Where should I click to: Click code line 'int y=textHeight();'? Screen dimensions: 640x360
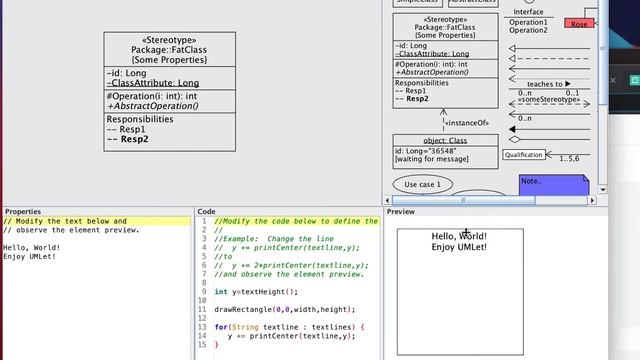pyautogui.click(x=256, y=292)
